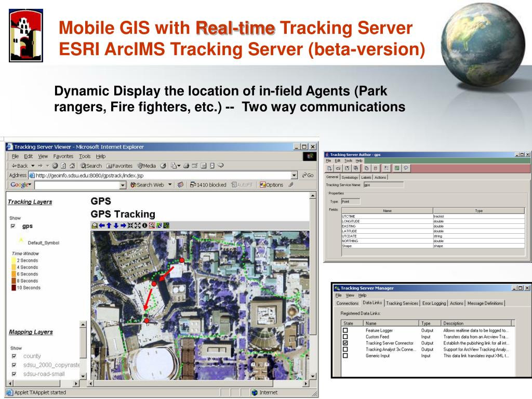Click the LONGITUDE field row in Tracking Server Author

pos(433,221)
